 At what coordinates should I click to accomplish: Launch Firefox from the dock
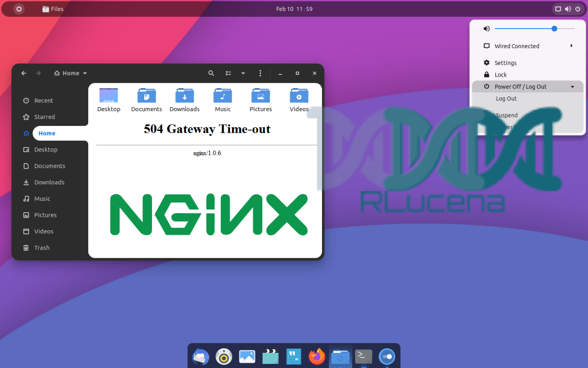point(317,357)
